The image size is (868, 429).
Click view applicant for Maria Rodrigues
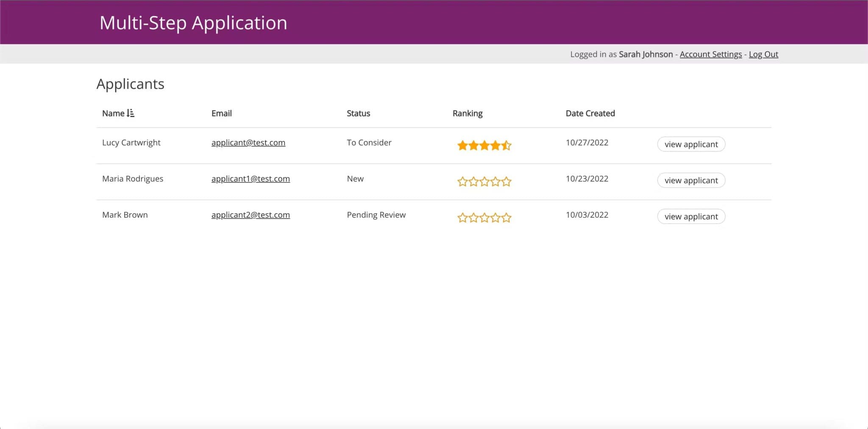pos(690,180)
